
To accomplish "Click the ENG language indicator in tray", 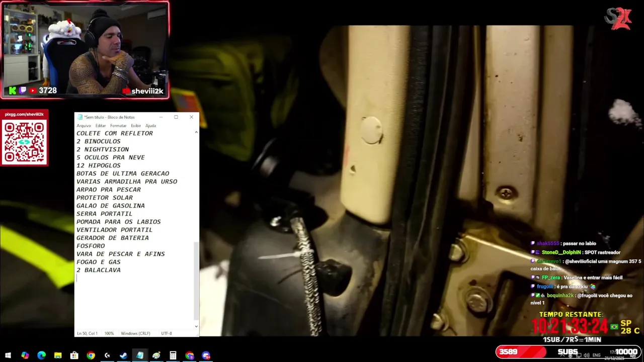I will point(597,355).
